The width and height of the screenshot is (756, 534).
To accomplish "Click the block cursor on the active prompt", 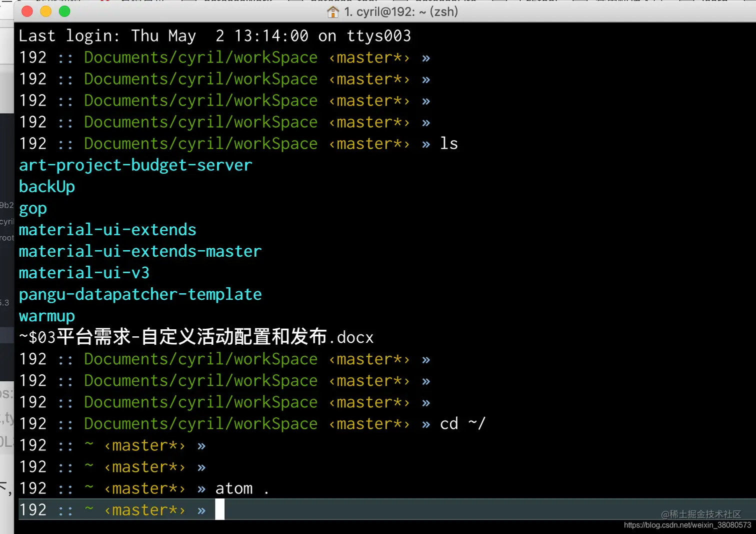I will click(x=220, y=510).
